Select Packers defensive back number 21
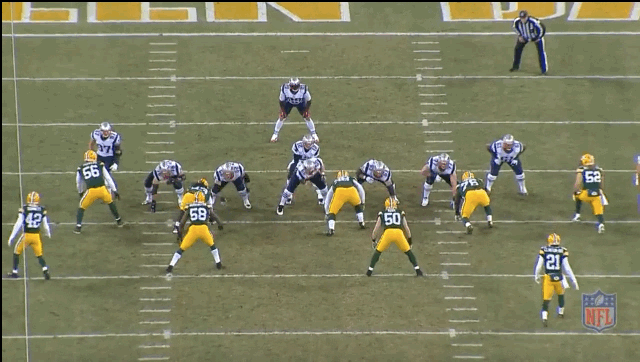The width and height of the screenshot is (640, 362). pyautogui.click(x=555, y=279)
